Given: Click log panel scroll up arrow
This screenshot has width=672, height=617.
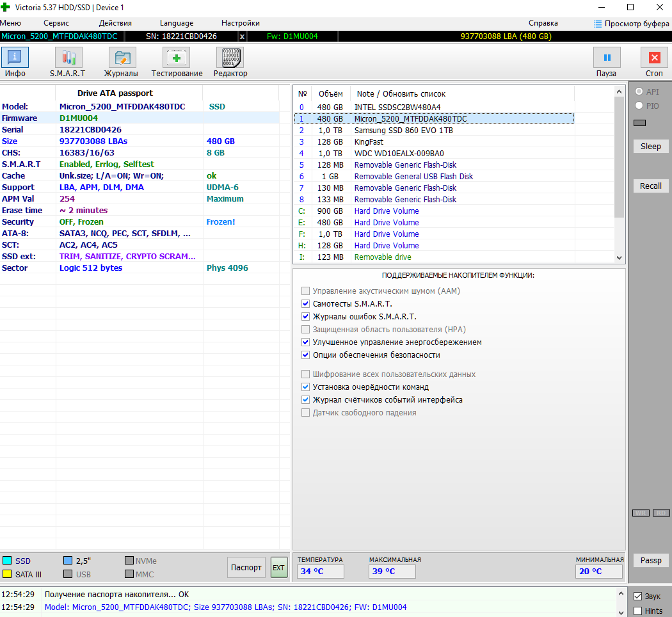Looking at the screenshot, I should (x=621, y=593).
